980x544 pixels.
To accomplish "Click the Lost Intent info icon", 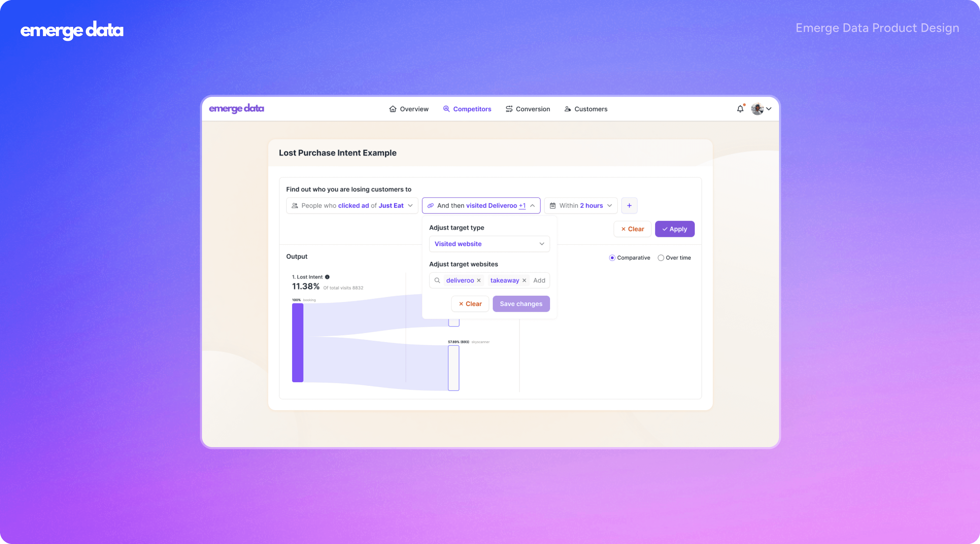I will click(327, 277).
